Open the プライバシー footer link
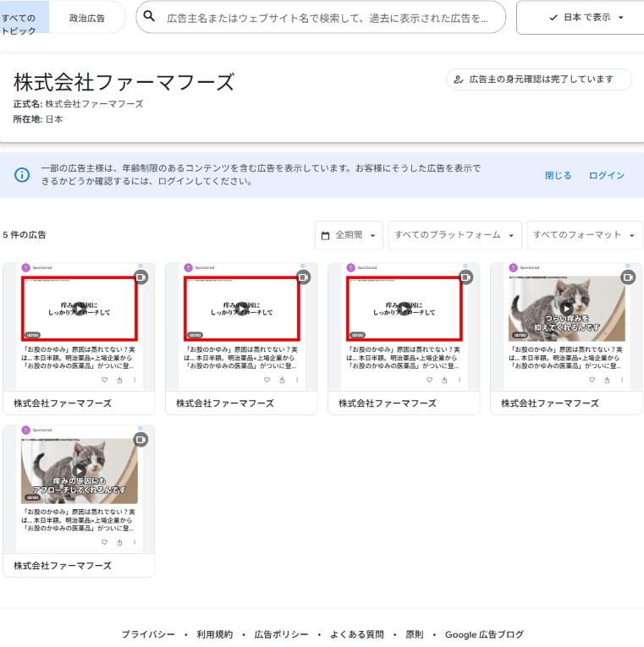Screen dimensions: 644x647 click(x=148, y=634)
